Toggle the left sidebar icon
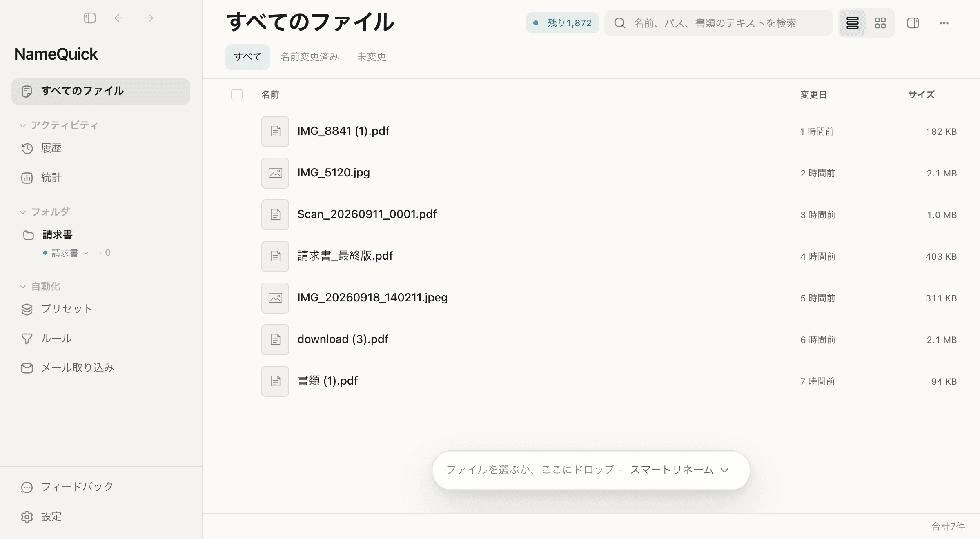Viewport: 980px width, 539px height. coord(90,18)
